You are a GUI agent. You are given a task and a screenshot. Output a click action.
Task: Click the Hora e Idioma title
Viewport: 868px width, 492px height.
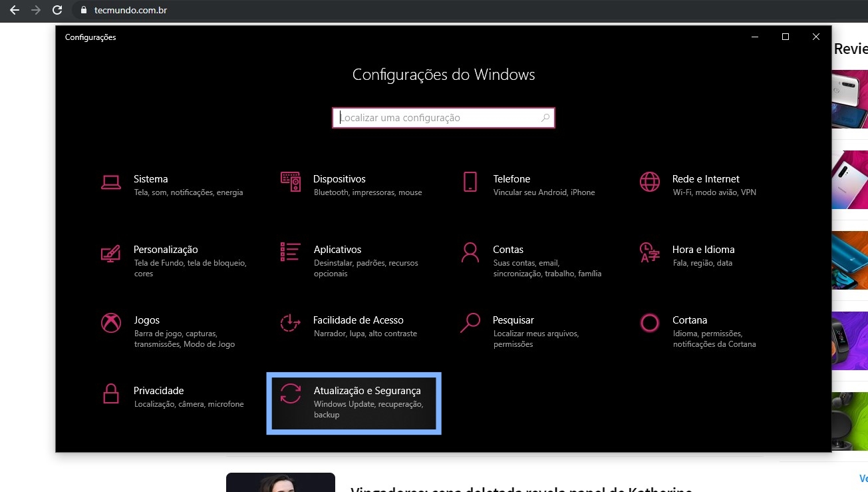[703, 250]
